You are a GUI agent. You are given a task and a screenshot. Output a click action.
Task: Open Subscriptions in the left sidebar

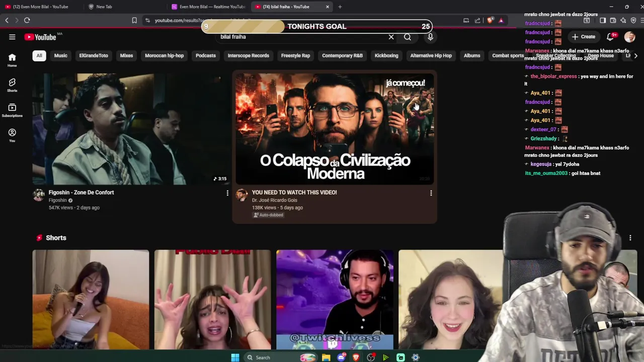(x=12, y=110)
